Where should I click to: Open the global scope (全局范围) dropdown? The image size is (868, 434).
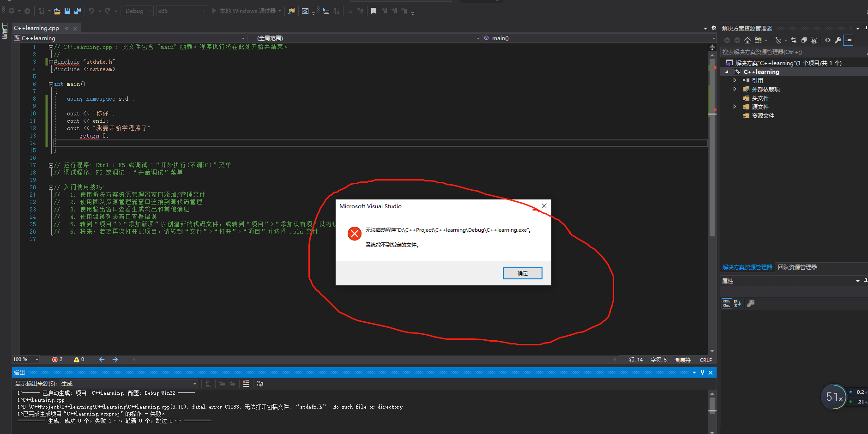pyautogui.click(x=364, y=38)
